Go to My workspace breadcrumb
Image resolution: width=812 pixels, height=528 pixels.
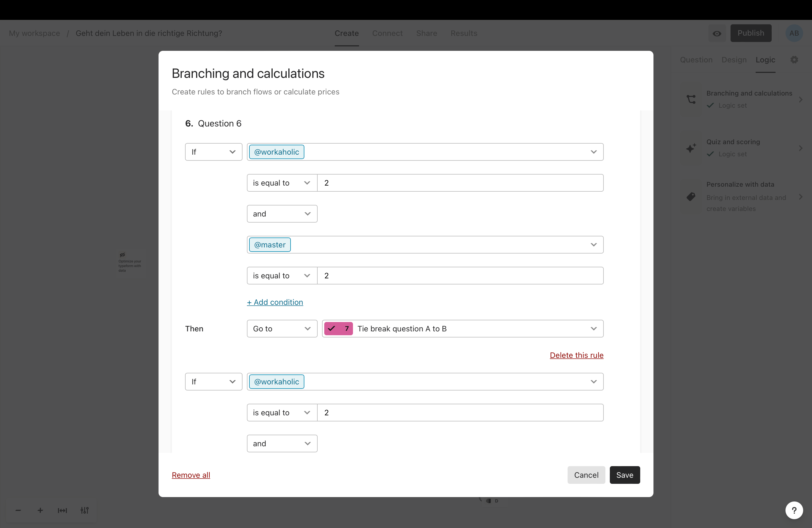coord(35,33)
